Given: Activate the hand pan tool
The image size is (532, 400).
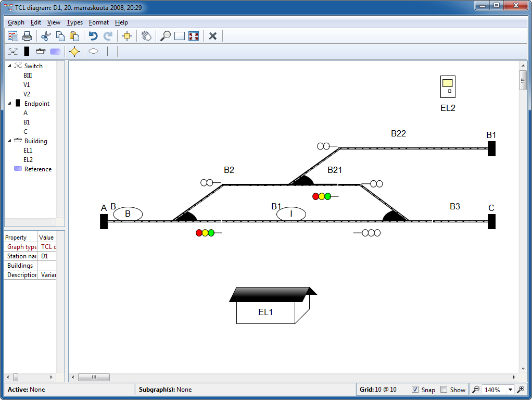Looking at the screenshot, I should [x=146, y=36].
